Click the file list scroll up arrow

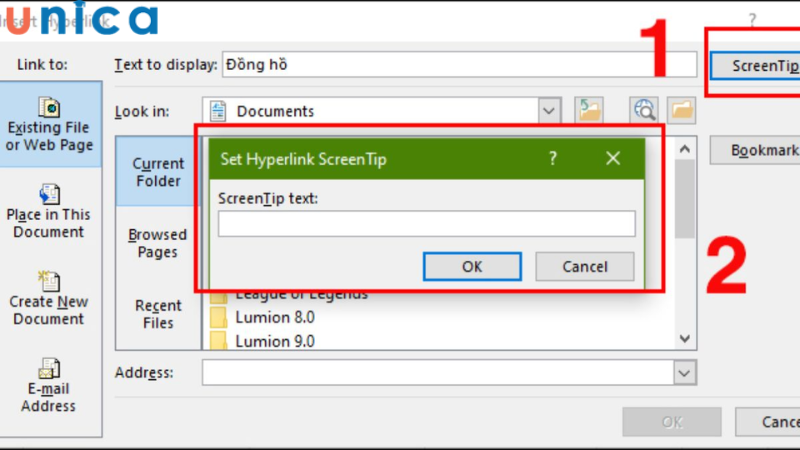point(685,149)
